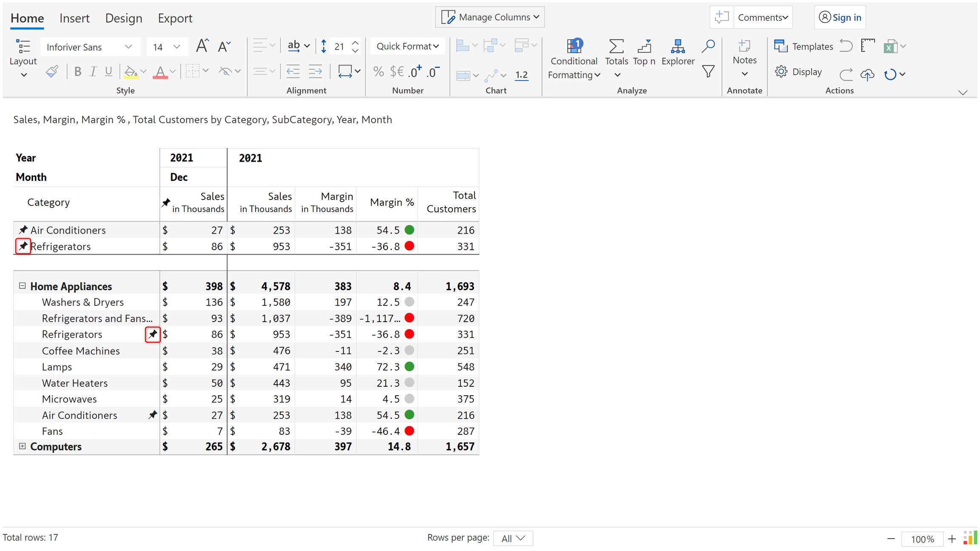Click the increase font size icon

202,46
